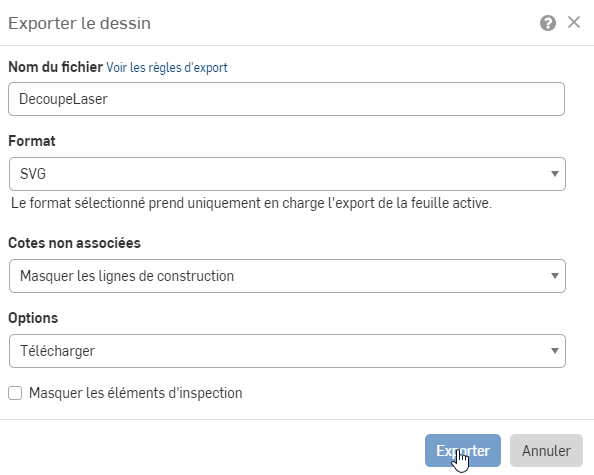Open the Voir les règles d'export link
594x475 pixels.
[167, 67]
